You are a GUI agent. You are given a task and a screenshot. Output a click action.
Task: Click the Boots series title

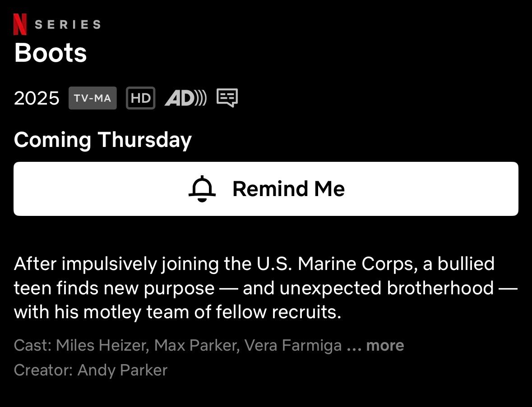pos(51,53)
